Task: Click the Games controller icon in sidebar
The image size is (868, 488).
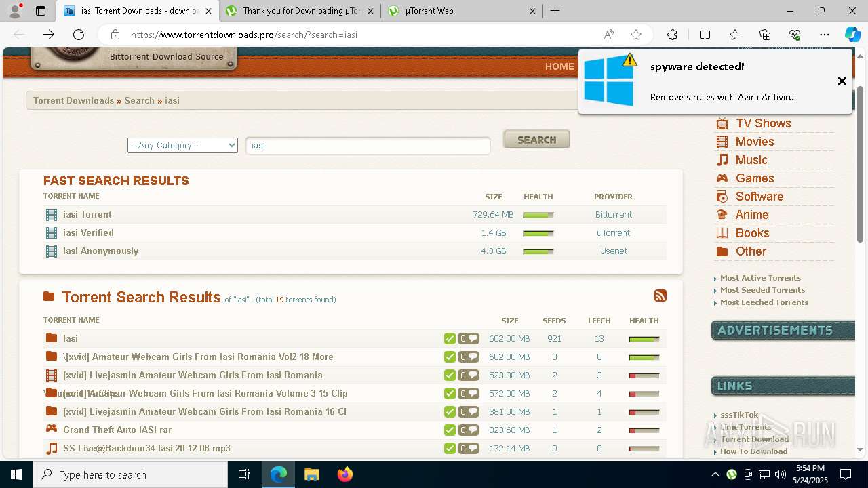Action: (x=722, y=178)
